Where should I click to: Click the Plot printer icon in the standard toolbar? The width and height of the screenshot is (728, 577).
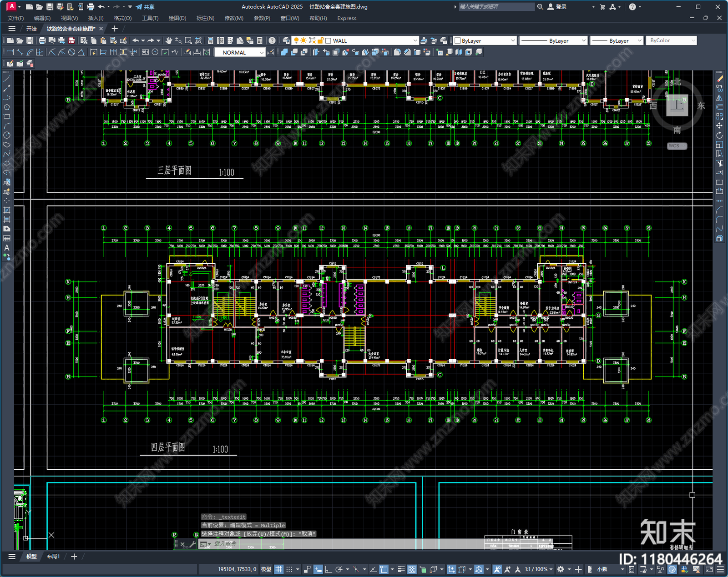(x=42, y=40)
